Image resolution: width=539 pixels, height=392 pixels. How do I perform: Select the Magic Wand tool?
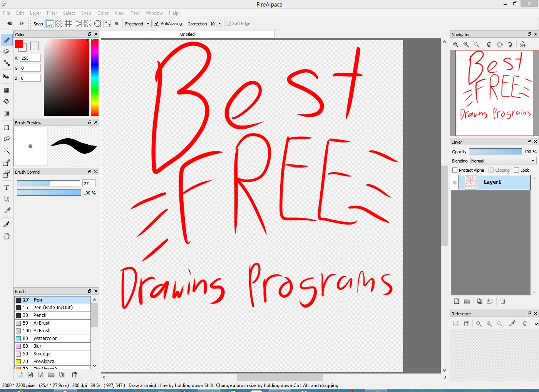[x=6, y=151]
